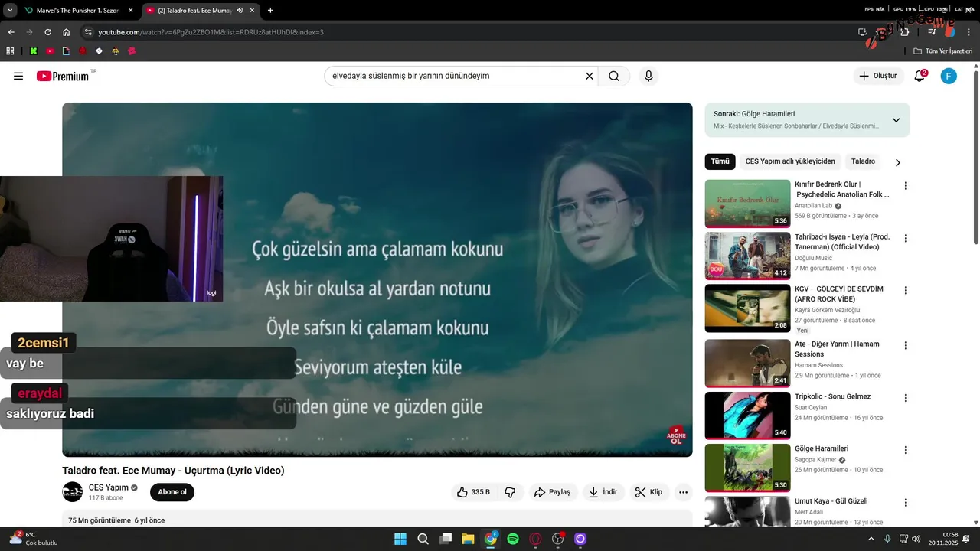This screenshot has width=980, height=551.
Task: Open the Kick bookmark
Action: click(x=34, y=51)
